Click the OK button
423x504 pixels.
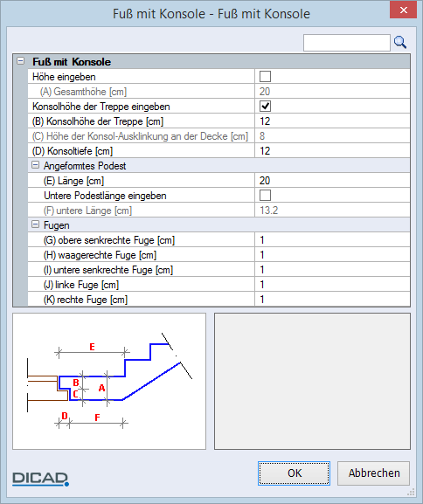(x=294, y=473)
